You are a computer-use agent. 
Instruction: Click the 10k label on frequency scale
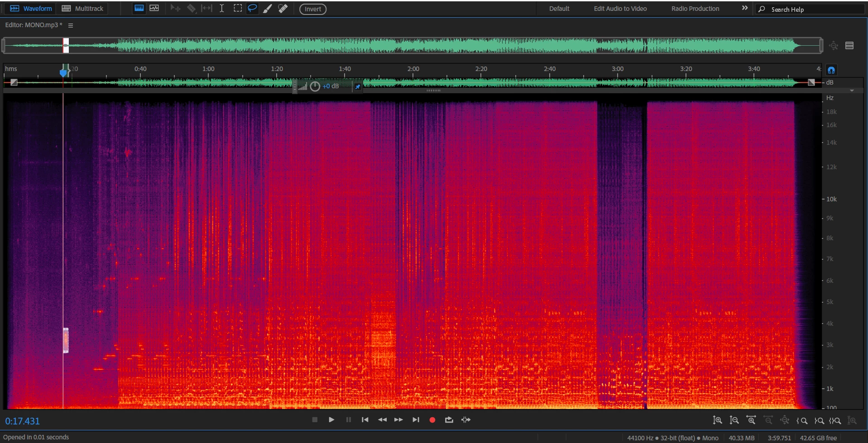831,199
